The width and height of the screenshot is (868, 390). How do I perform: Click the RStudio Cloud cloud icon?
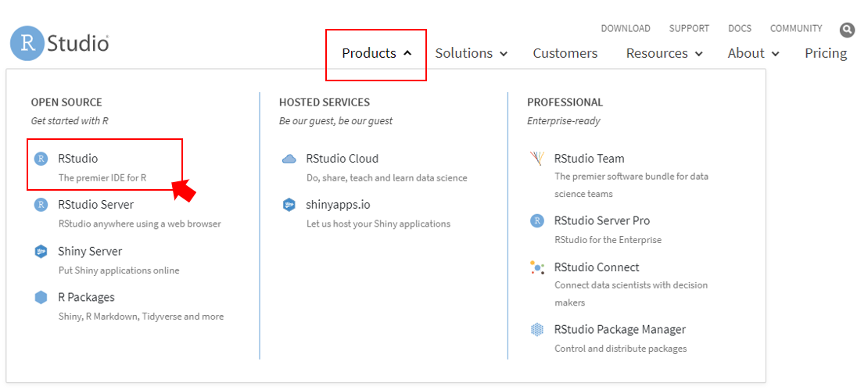[289, 159]
